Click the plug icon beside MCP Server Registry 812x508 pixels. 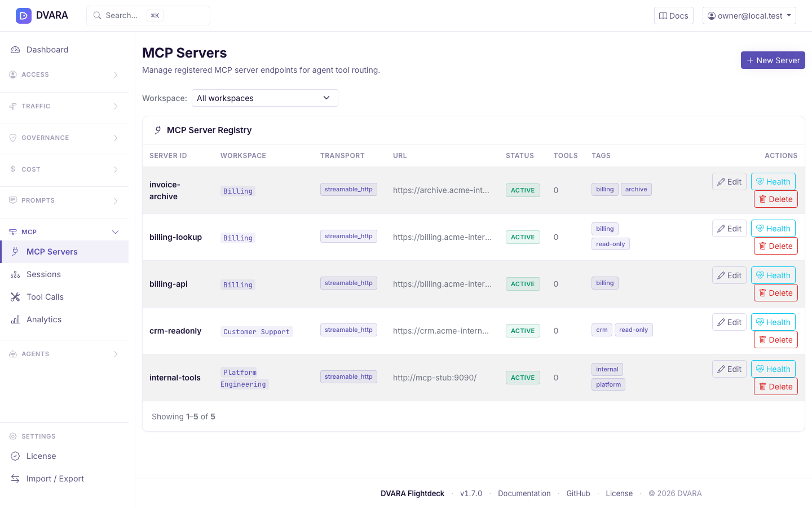tap(158, 130)
